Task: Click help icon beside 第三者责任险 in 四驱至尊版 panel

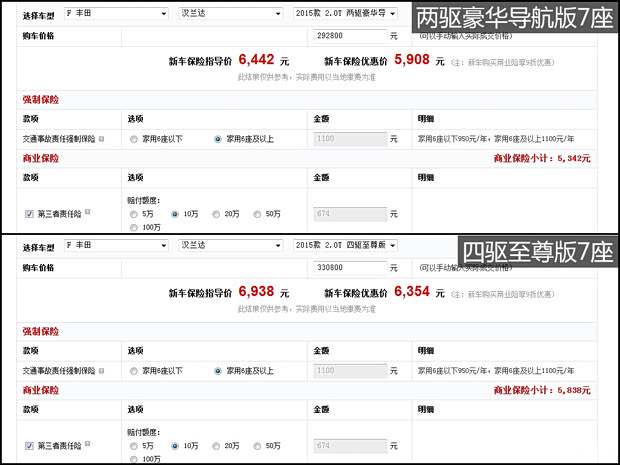Action: coord(88,443)
